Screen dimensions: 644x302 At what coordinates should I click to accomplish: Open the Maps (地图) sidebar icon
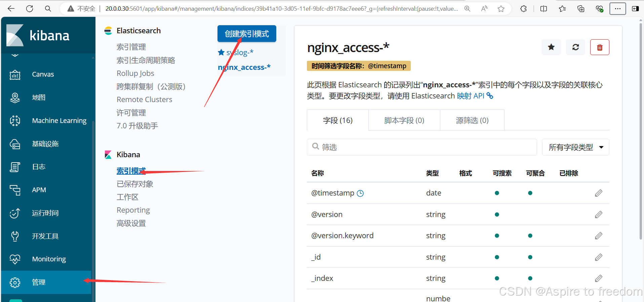tap(15, 97)
